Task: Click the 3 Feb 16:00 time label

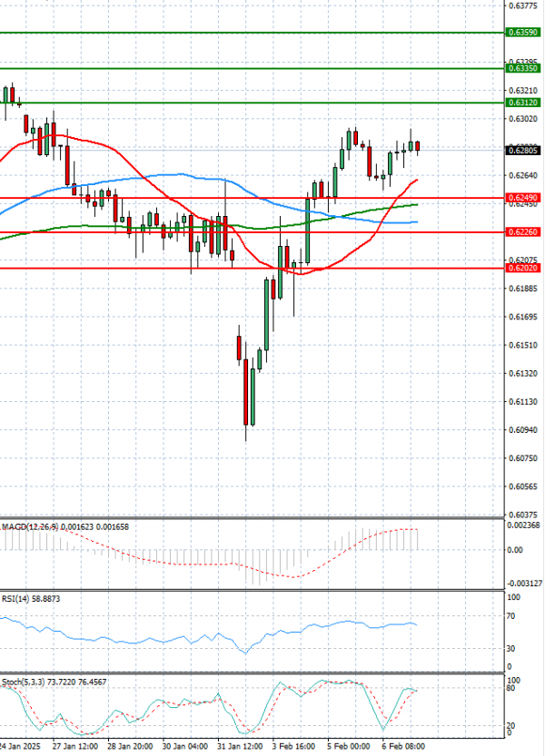Action: pyautogui.click(x=294, y=746)
